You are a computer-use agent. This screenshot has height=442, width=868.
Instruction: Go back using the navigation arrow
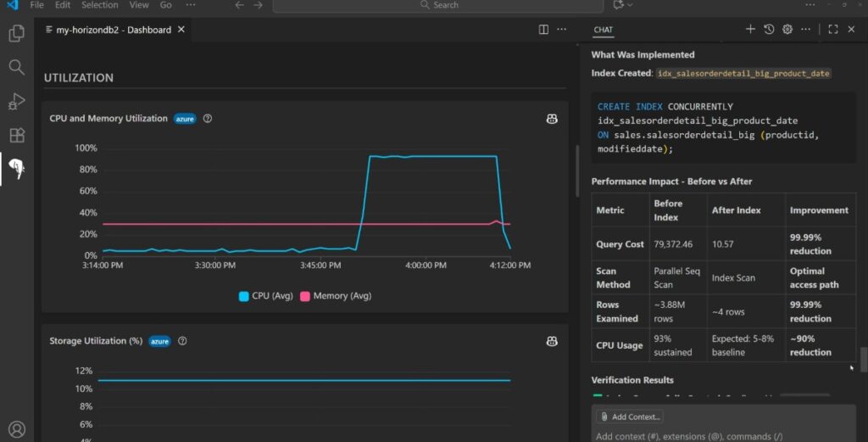coord(239,5)
